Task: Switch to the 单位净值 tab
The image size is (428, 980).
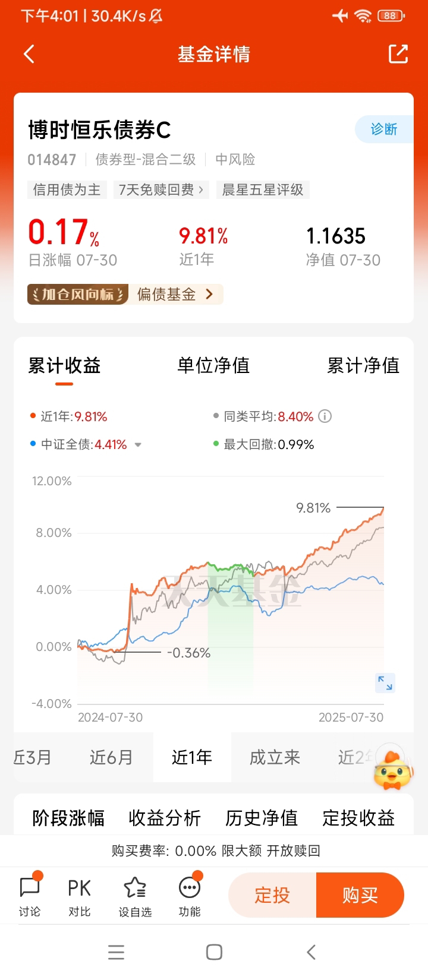Action: [213, 365]
